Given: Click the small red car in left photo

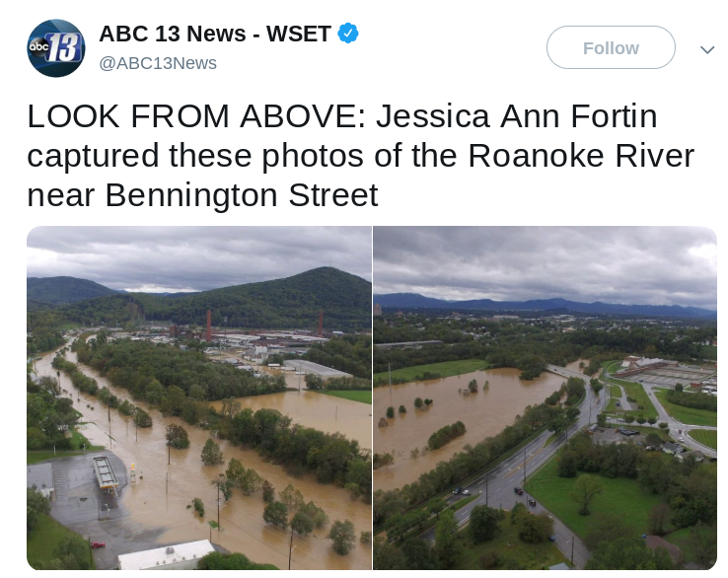Looking at the screenshot, I should click(x=98, y=544).
